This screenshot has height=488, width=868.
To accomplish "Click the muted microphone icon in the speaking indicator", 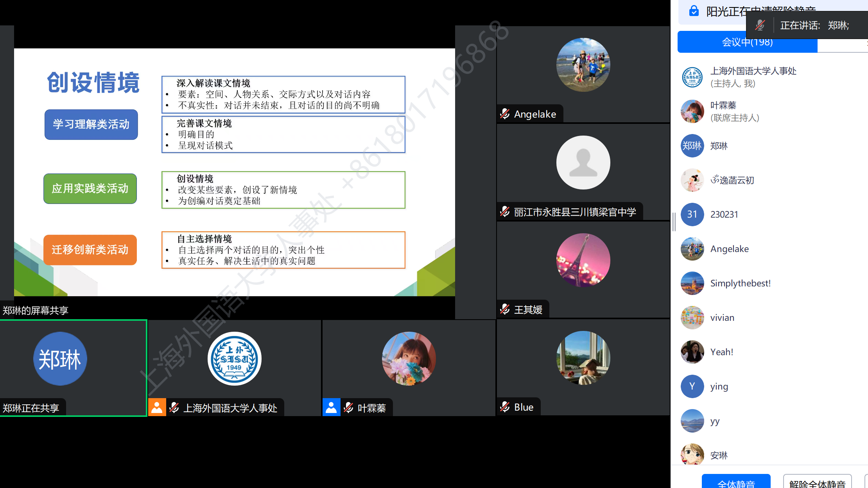I will pos(760,25).
